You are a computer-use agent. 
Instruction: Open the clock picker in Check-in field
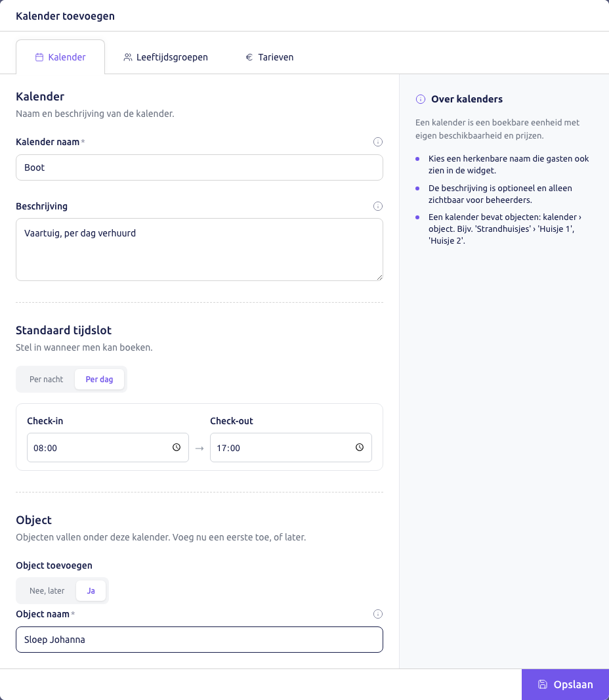coord(177,447)
